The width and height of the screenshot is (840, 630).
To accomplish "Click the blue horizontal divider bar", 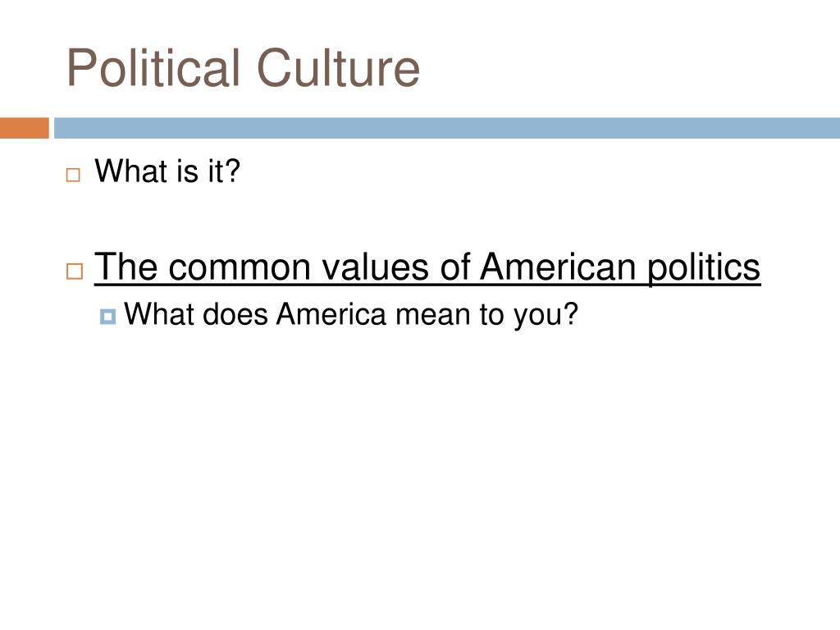I will [447, 128].
